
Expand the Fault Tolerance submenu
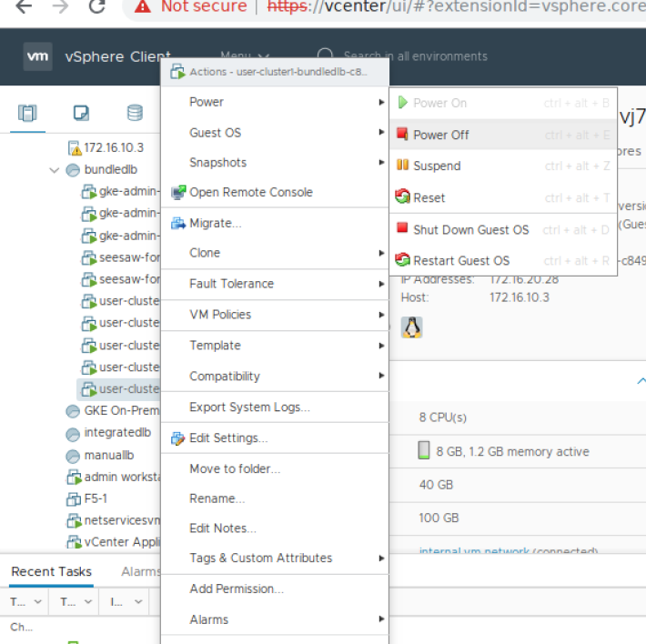231,284
